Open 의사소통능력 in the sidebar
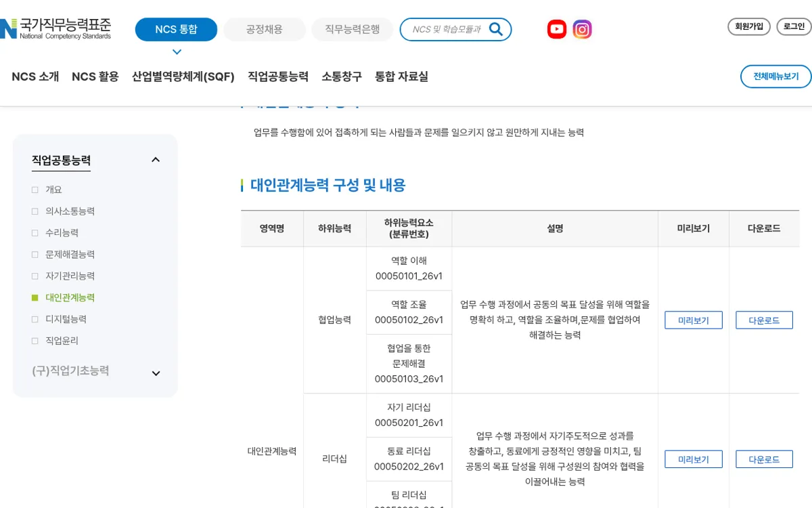 tap(70, 211)
